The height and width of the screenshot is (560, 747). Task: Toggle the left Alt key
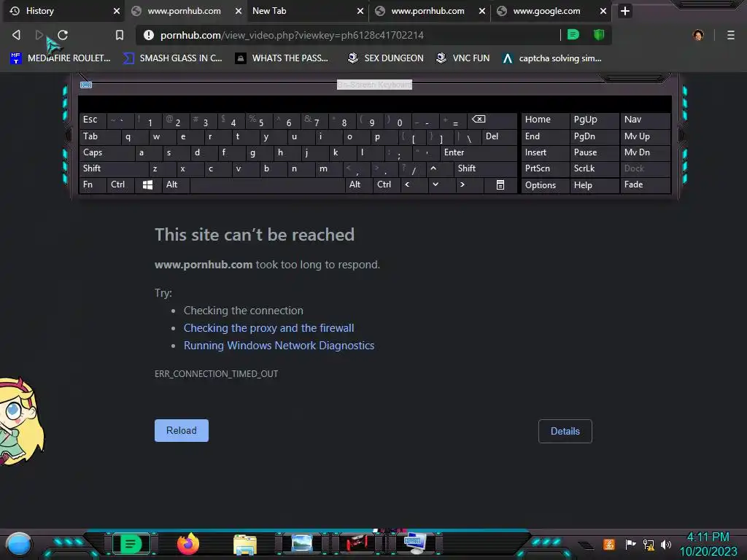pos(175,184)
